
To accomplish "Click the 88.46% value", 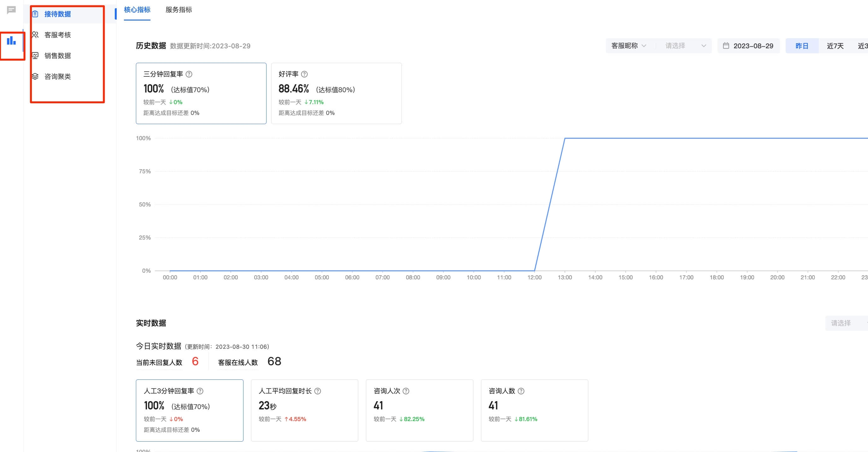I will click(294, 89).
